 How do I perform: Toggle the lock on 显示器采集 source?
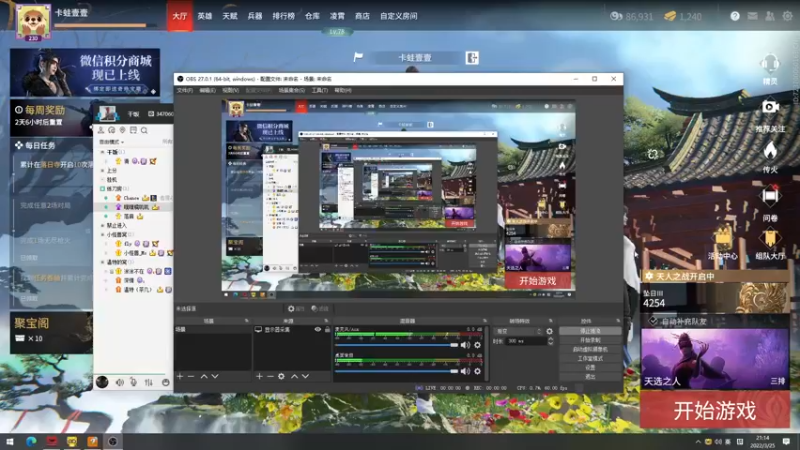pos(327,330)
